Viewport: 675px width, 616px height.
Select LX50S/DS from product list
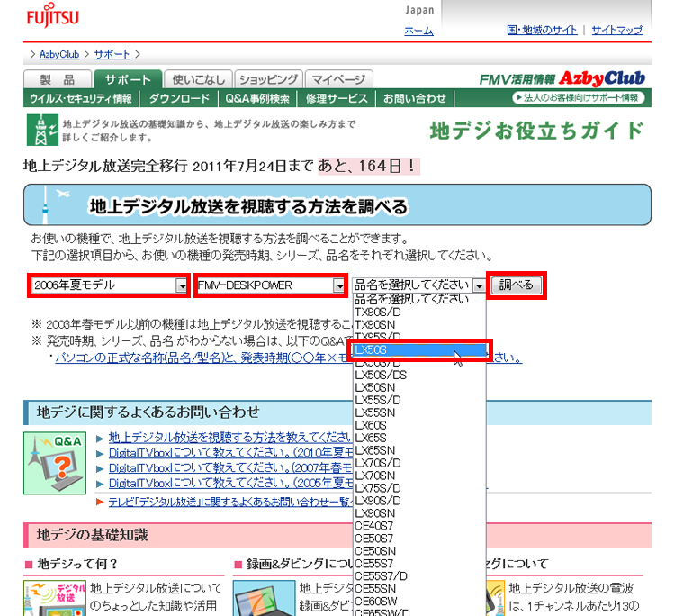[419, 375]
